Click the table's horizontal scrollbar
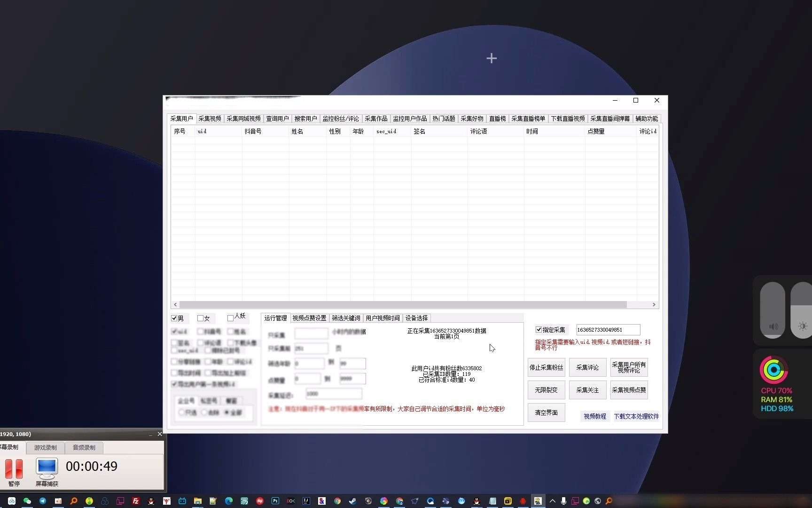 pyautogui.click(x=403, y=305)
